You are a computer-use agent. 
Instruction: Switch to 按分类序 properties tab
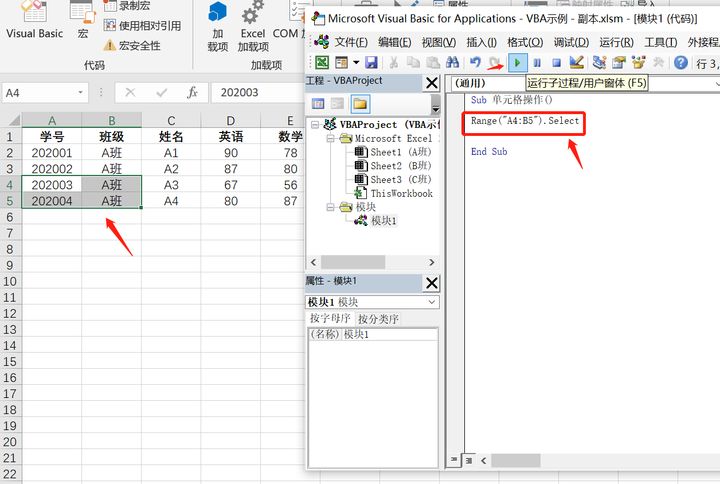pos(378,319)
